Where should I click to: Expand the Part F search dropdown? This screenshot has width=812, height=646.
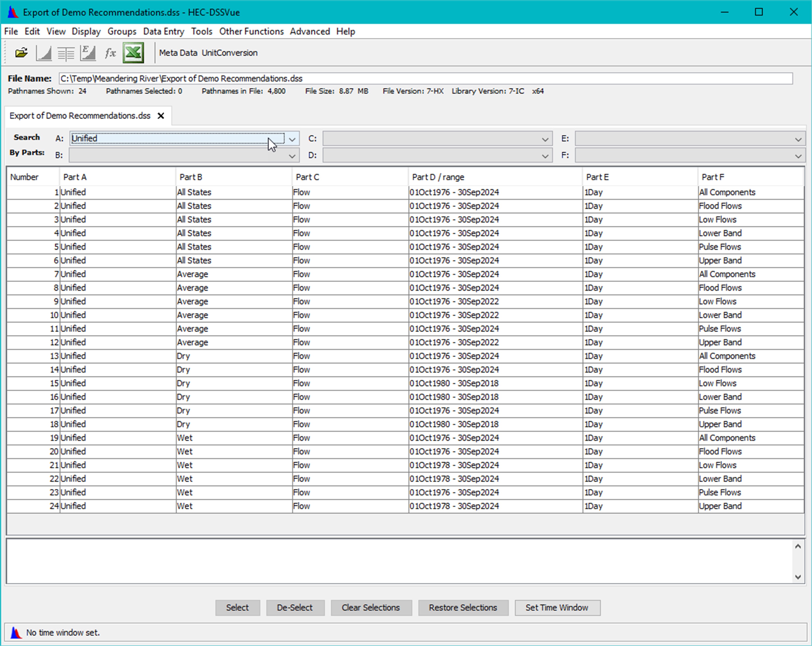(798, 156)
